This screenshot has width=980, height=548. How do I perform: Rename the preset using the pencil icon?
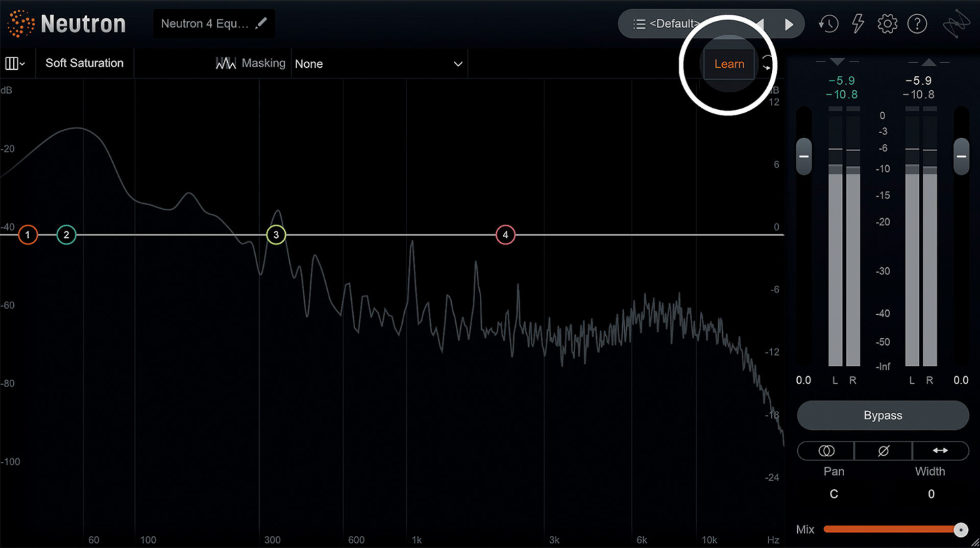262,23
